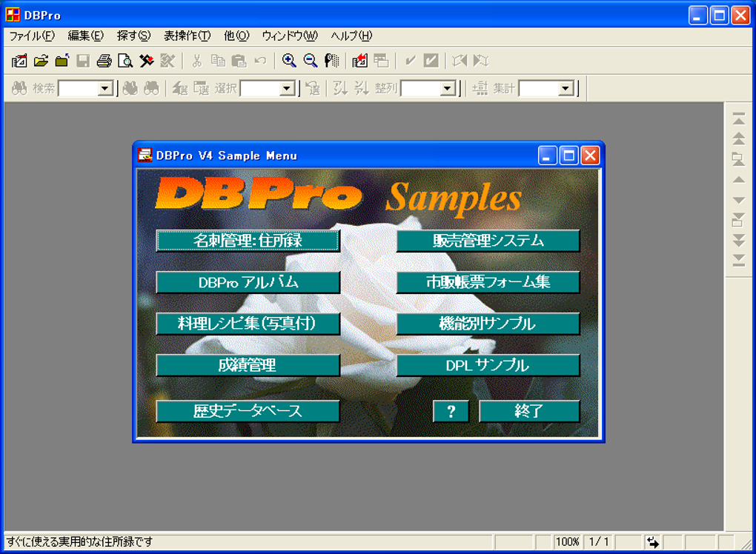Open the 市販帳票フォーム集 sample
The width and height of the screenshot is (756, 554).
[488, 282]
